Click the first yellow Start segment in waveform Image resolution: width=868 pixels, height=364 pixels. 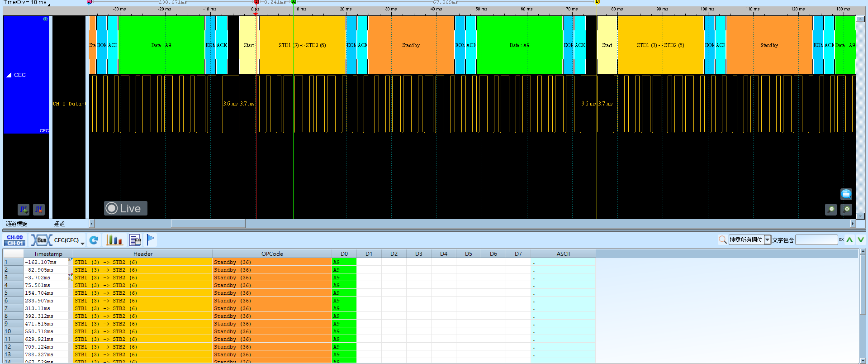248,45
